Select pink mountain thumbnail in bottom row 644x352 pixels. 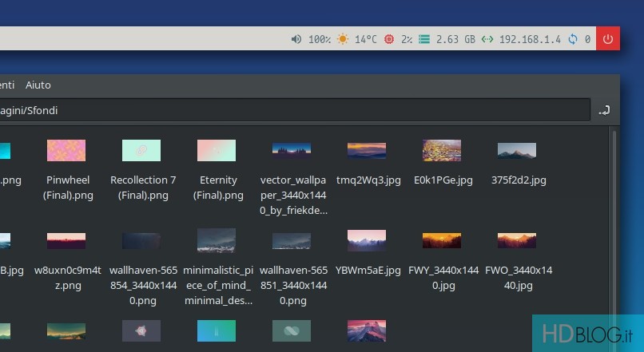tap(367, 330)
